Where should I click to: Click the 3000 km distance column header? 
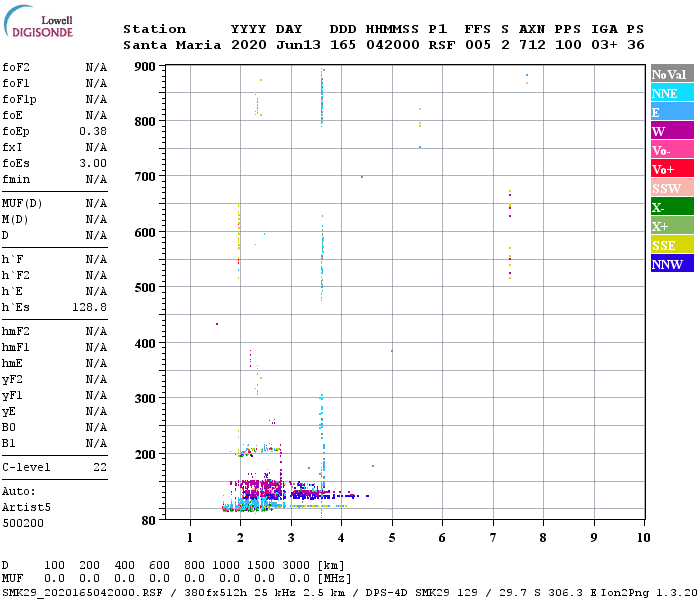point(296,565)
